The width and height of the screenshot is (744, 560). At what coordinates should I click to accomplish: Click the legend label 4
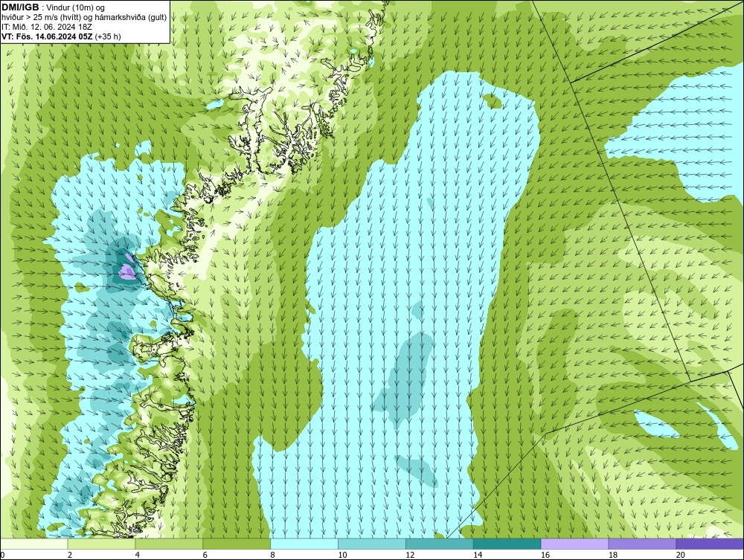(x=138, y=555)
